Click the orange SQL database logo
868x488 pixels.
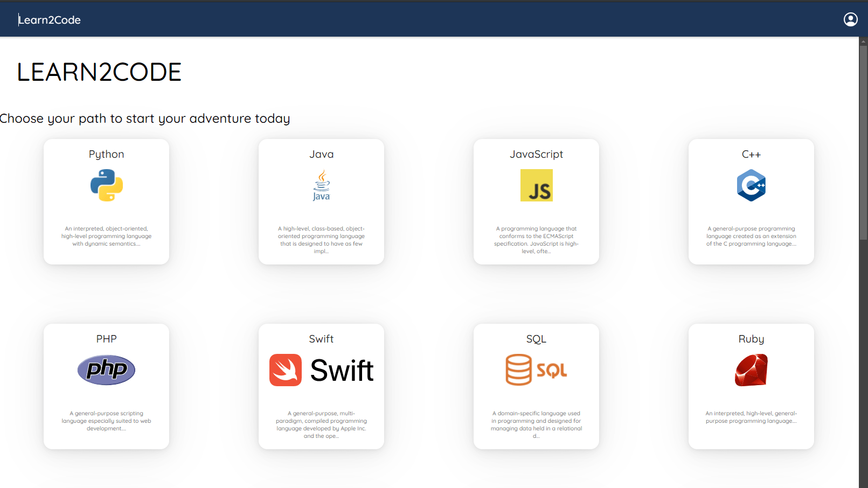point(537,370)
